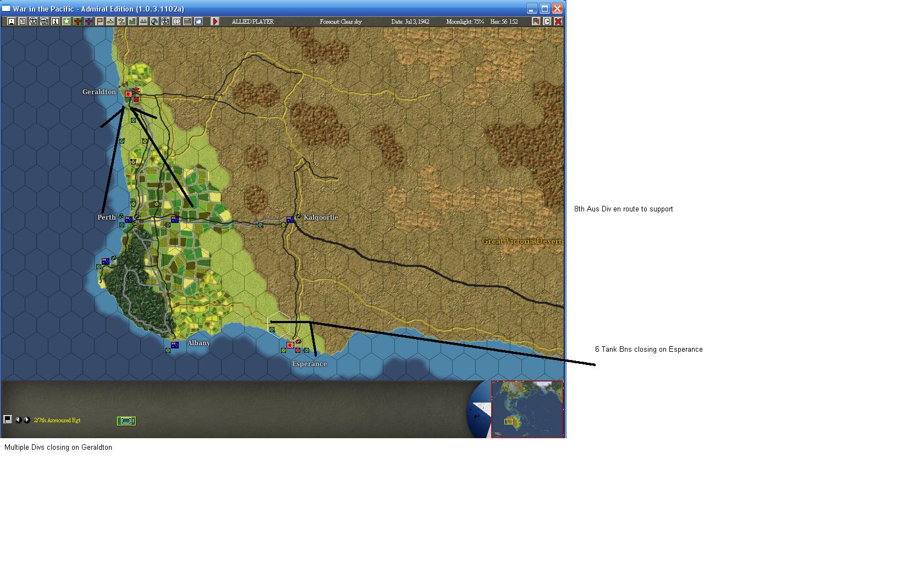The height and width of the screenshot is (578, 924).
Task: Select unit counter inside highlighted white hex
Action: point(272,330)
